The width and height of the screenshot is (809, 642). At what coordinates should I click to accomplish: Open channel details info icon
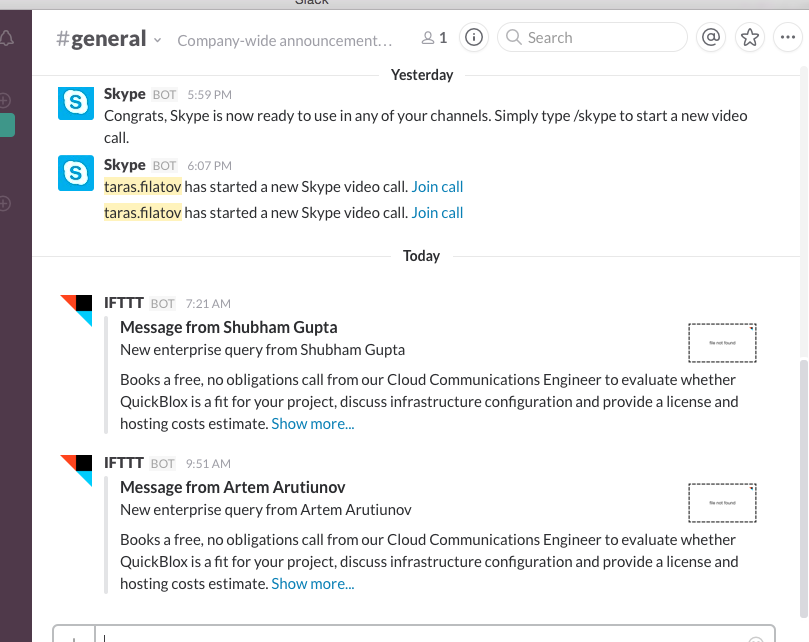point(474,37)
